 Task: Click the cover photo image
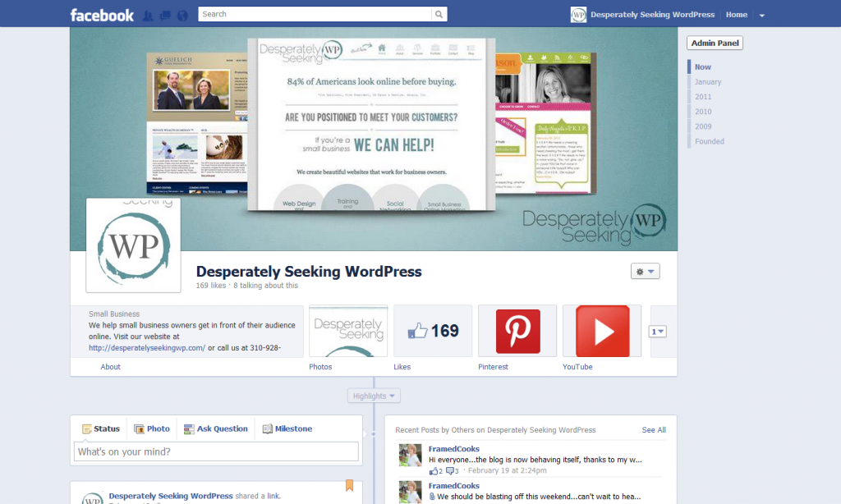point(374,139)
